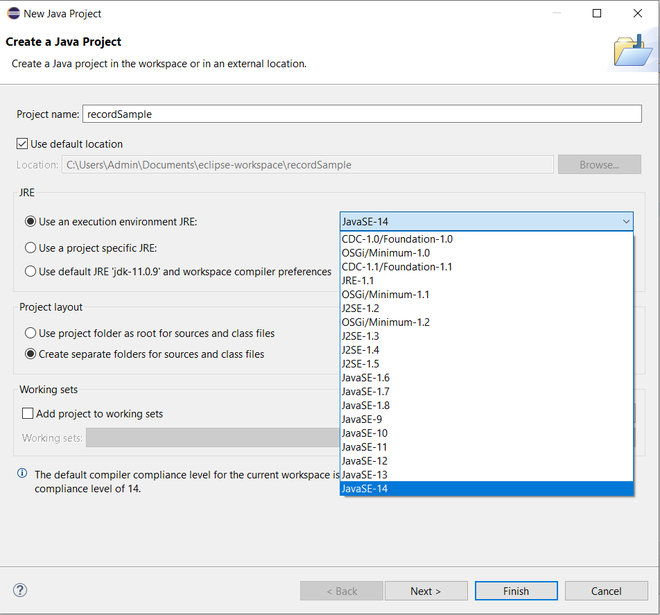Select Use default JRE radio option
This screenshot has height=615, width=660.
31,272
